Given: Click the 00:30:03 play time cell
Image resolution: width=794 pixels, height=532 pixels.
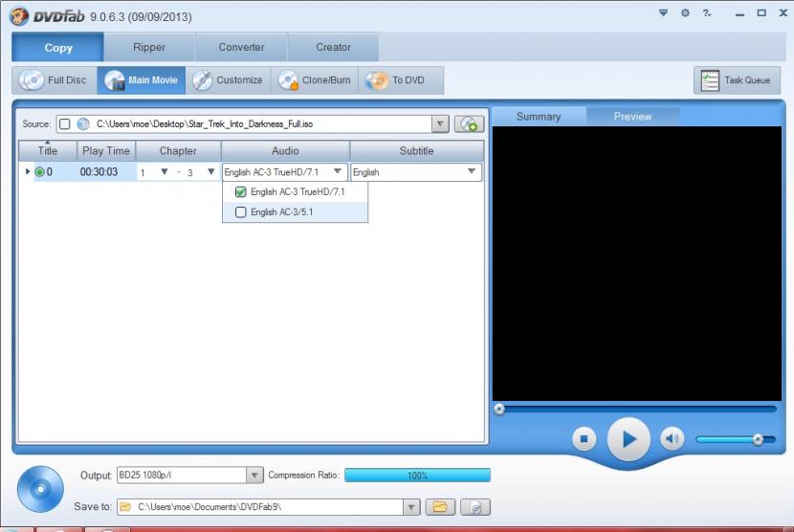Looking at the screenshot, I should point(99,172).
